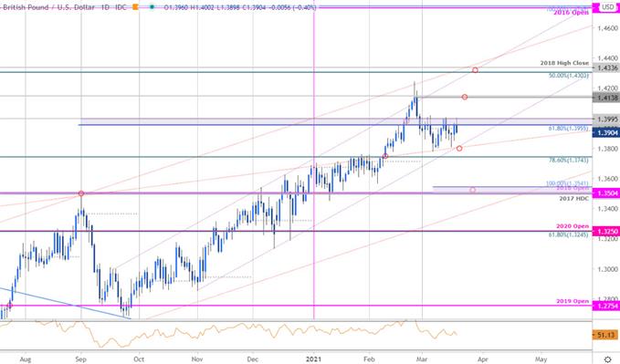620x364 pixels.
Task: Click the orange square indicator icon
Action: [x=136, y=7]
